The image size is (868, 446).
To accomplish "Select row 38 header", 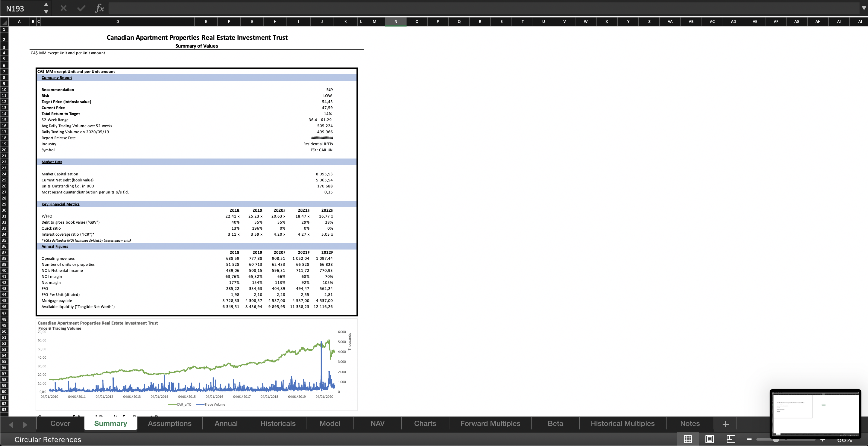I will click(x=4, y=259).
